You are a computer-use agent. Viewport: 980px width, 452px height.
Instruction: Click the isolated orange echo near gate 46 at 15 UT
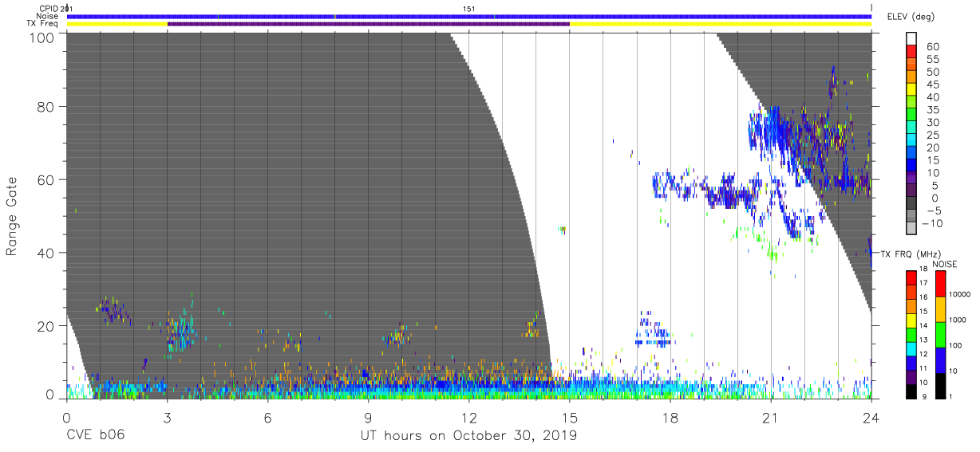pyautogui.click(x=563, y=230)
